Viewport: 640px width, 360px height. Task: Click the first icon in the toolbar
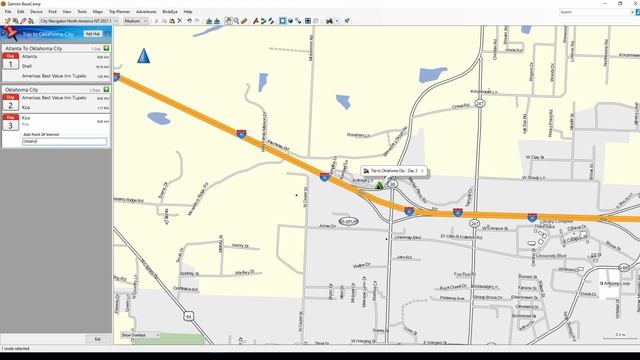pyautogui.click(x=7, y=21)
